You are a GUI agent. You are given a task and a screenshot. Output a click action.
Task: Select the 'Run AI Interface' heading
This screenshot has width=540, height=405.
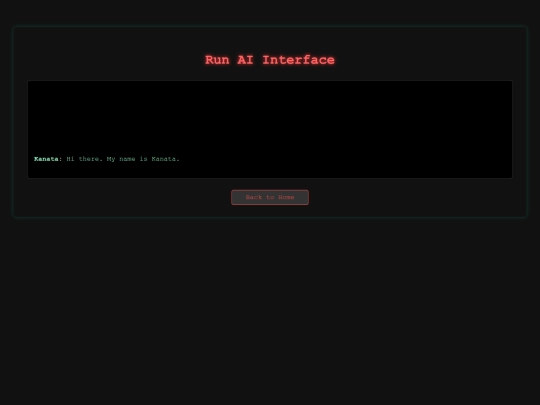click(x=270, y=60)
